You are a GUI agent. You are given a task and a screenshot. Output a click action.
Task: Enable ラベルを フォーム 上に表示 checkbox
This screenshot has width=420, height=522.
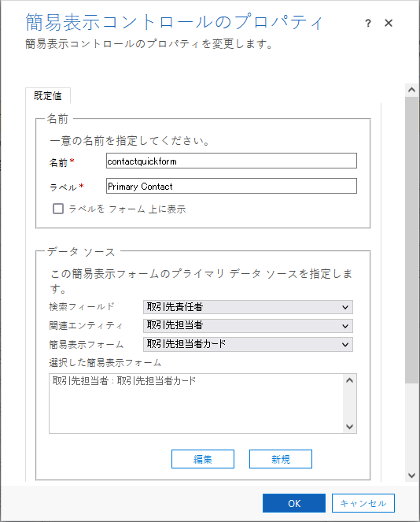pos(58,209)
